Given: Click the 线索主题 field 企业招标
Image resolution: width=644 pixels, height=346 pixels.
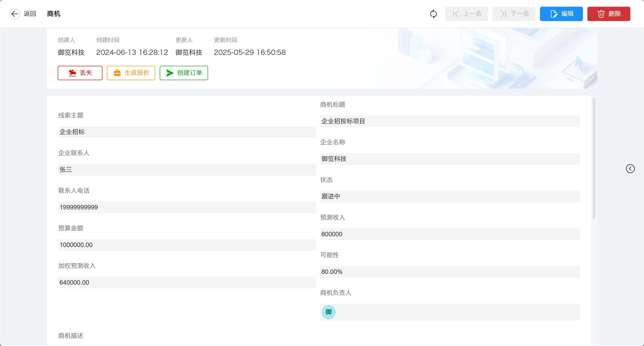Looking at the screenshot, I should coord(187,132).
